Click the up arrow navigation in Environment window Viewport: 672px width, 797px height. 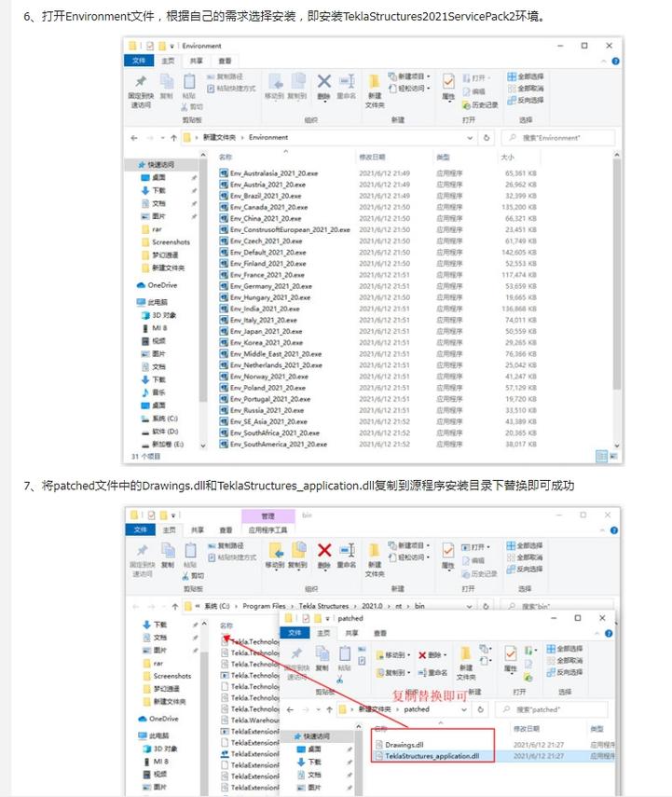pos(174,138)
